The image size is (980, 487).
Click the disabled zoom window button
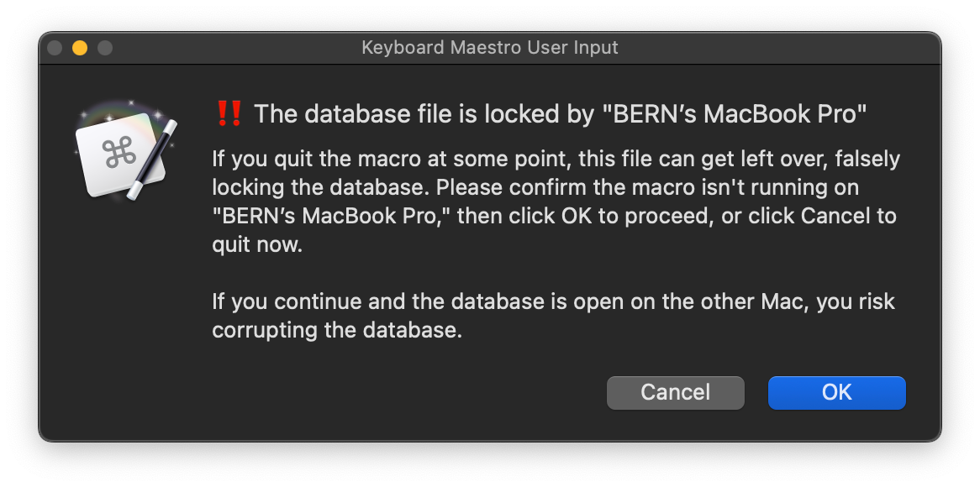(105, 48)
